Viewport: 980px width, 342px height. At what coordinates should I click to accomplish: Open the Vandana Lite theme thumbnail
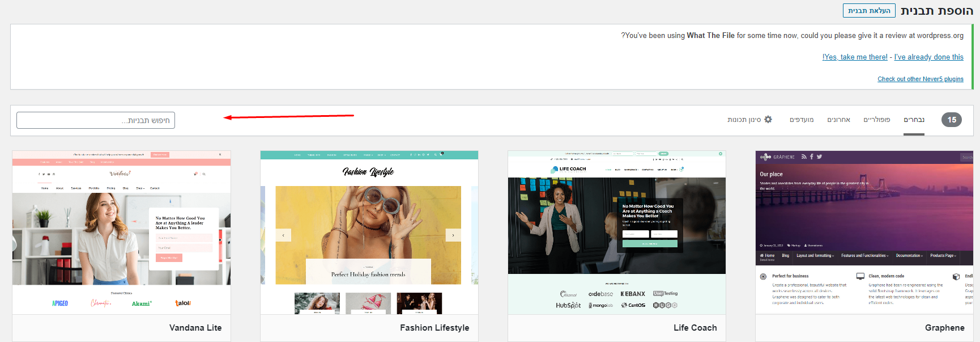[121, 233]
